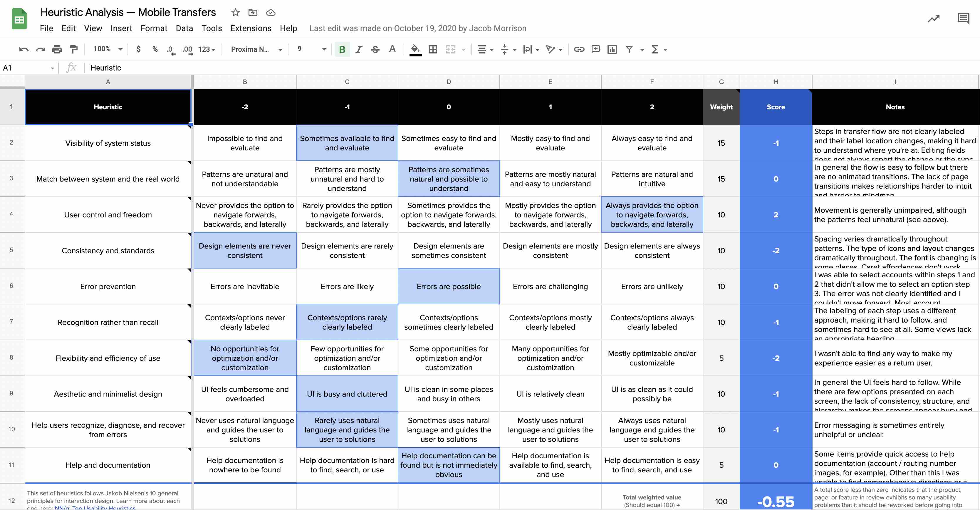Click the Print icon
This screenshot has height=510, width=980.
point(57,49)
